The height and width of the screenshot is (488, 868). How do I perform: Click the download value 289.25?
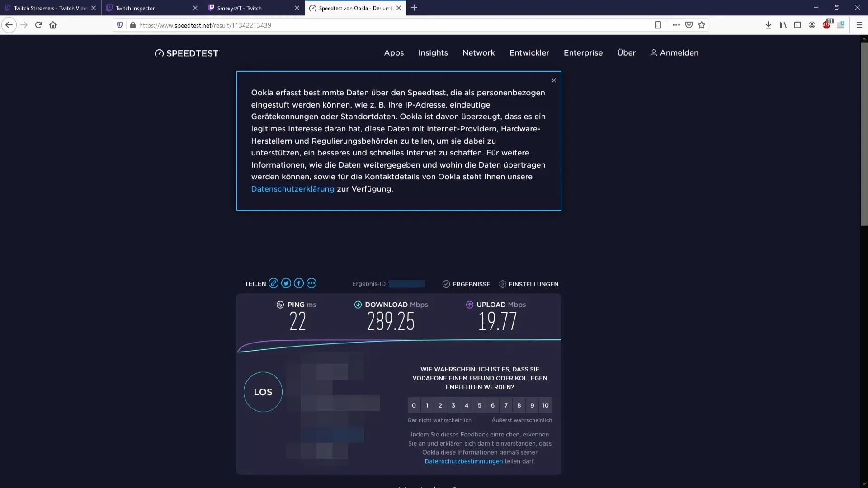coord(391,322)
